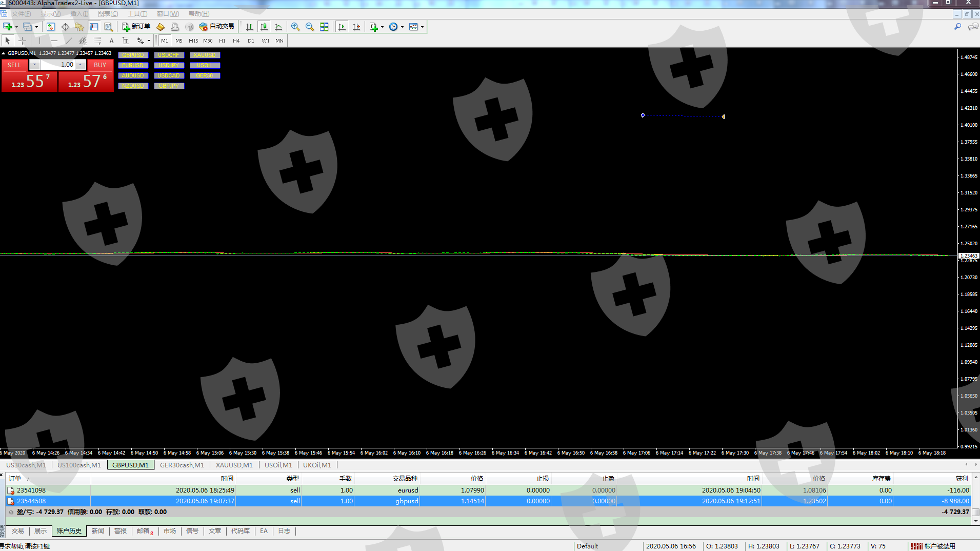The height and width of the screenshot is (551, 980).
Task: Click the New Order (新订单) toolbar button
Action: [136, 27]
